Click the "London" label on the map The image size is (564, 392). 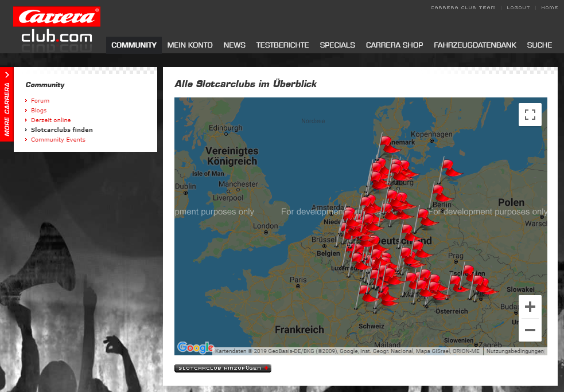point(266,226)
